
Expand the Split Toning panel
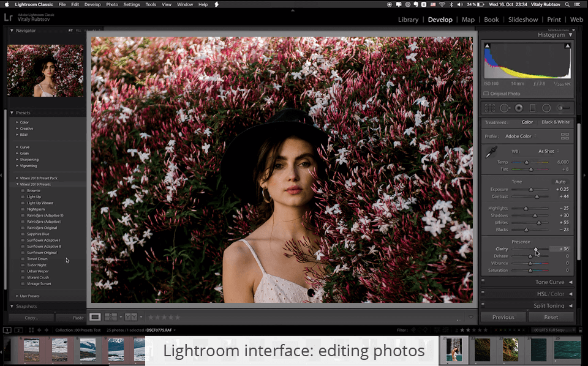pyautogui.click(x=570, y=305)
